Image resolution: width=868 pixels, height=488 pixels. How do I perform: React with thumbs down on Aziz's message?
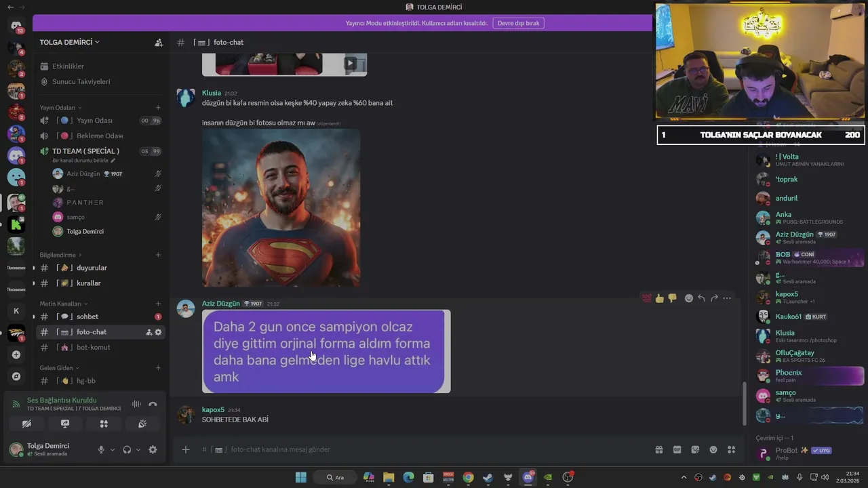[x=672, y=298]
